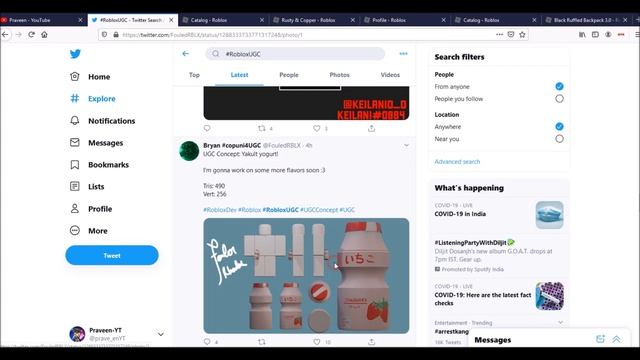
Task: Like the Yakult yogurt tweet
Action: (x=317, y=342)
